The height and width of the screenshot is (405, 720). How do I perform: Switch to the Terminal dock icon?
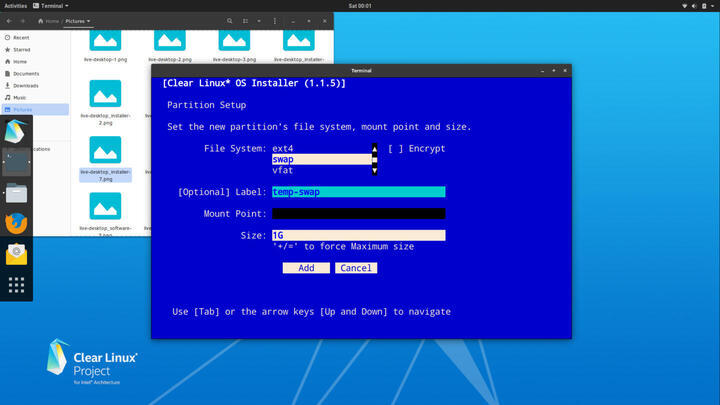[x=17, y=162]
